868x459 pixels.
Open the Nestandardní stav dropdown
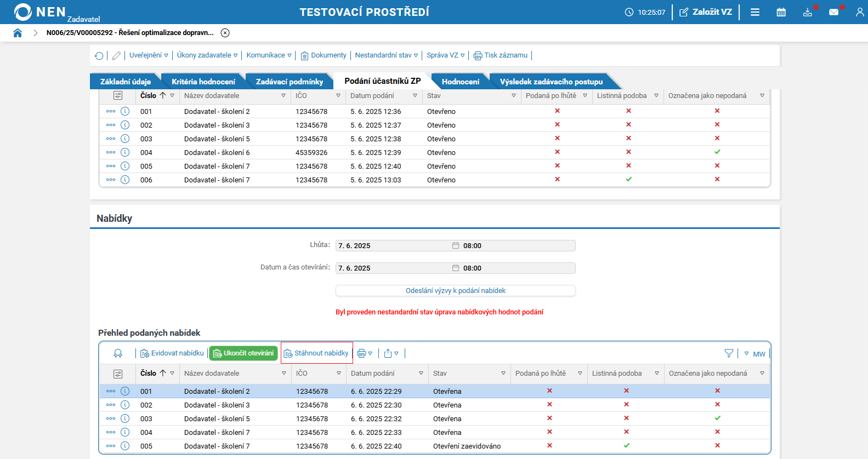(x=386, y=55)
